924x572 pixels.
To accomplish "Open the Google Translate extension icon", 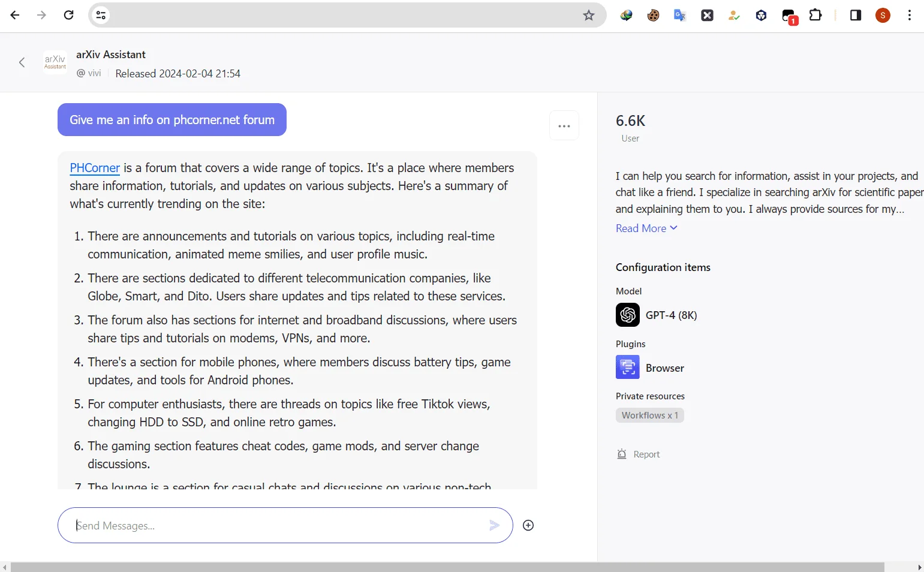I will (680, 16).
